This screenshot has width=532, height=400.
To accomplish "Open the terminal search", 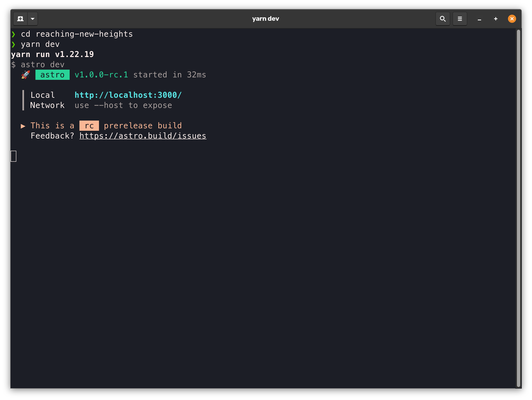I will coord(443,19).
